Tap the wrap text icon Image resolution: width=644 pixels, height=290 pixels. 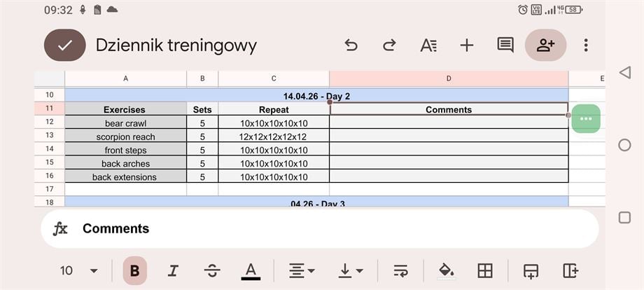coord(400,271)
